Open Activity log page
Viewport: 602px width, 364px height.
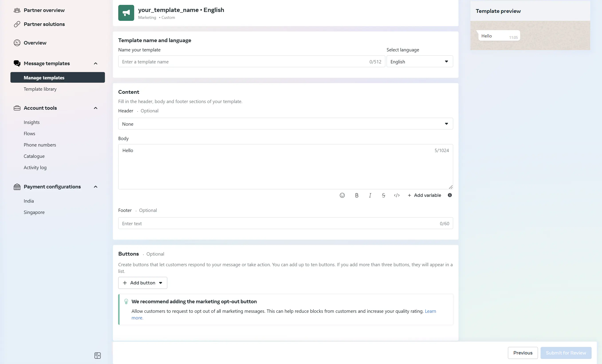point(35,167)
